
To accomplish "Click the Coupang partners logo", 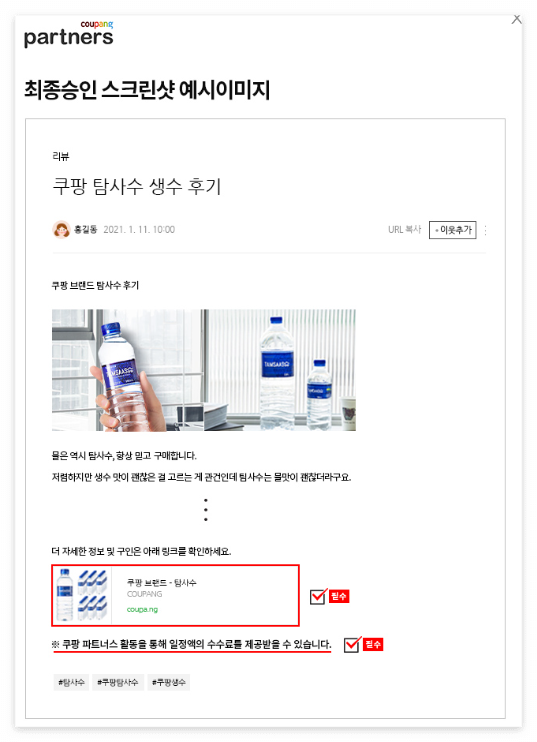I will tap(69, 34).
